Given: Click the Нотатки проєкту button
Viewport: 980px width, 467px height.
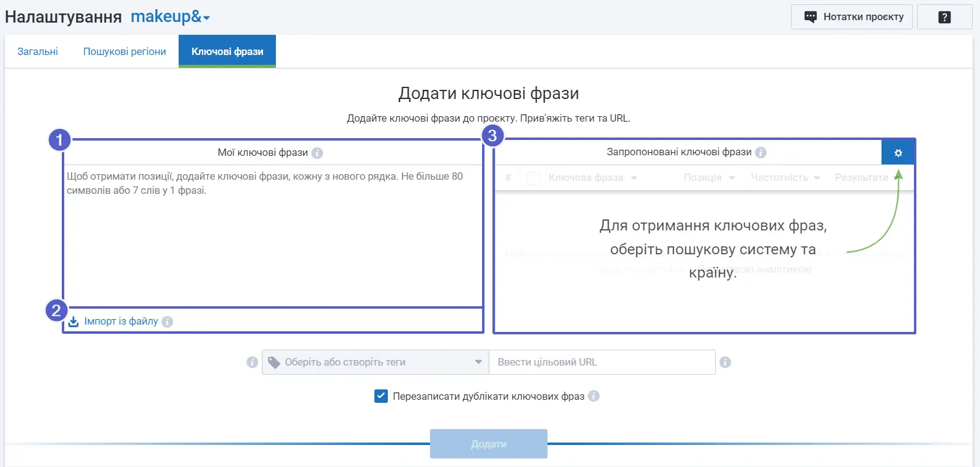Looking at the screenshot, I should point(852,17).
